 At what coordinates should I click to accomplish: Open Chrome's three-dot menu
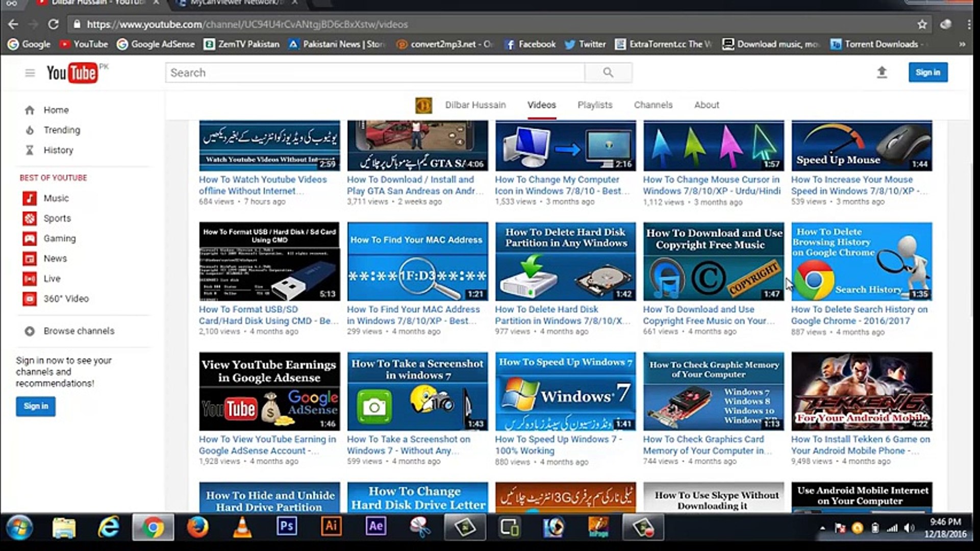(x=969, y=24)
